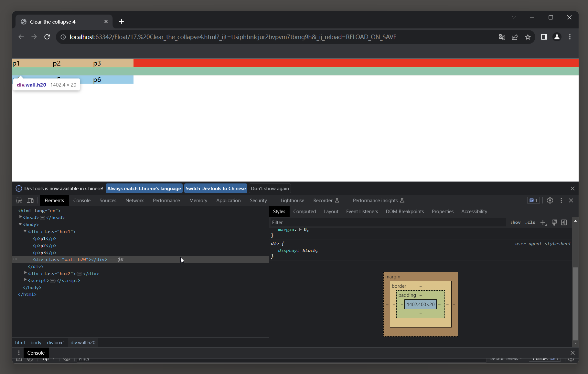Image resolution: width=588 pixels, height=374 pixels.
Task: Open the Lighthouse tab
Action: click(292, 201)
